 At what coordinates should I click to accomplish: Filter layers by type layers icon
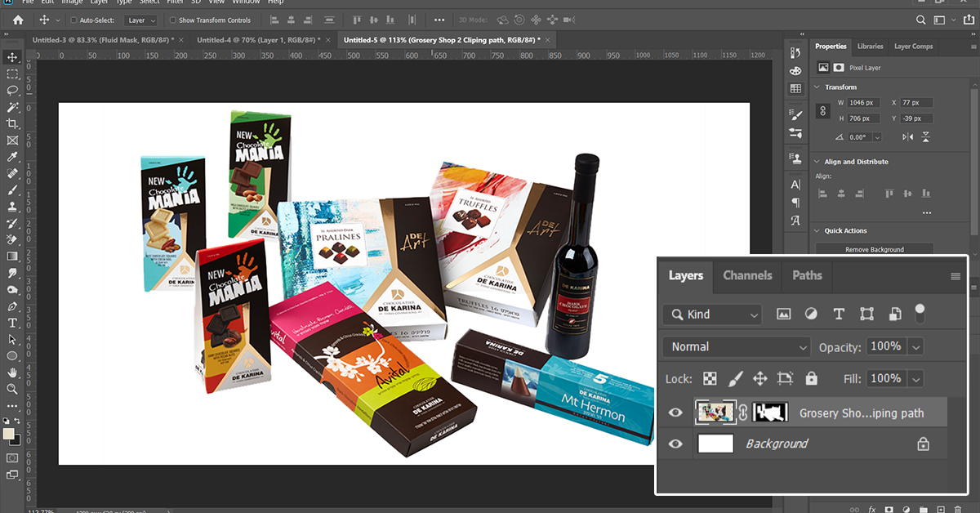point(839,314)
